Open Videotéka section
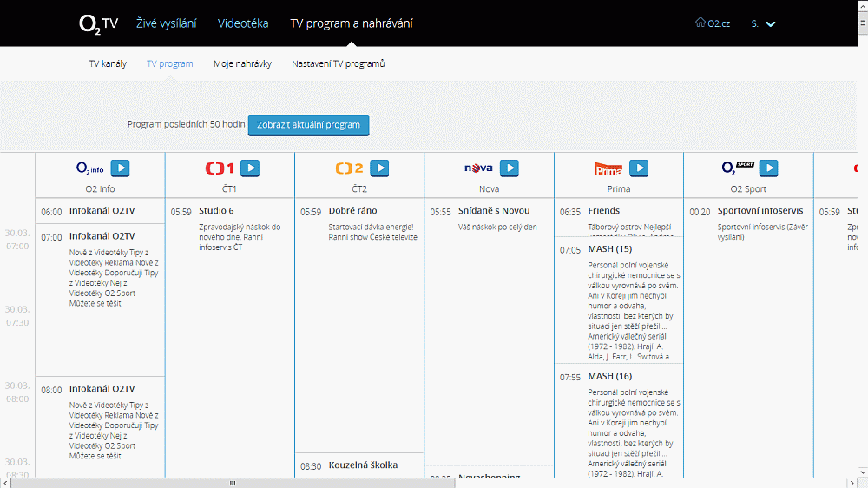The width and height of the screenshot is (868, 488). point(243,23)
